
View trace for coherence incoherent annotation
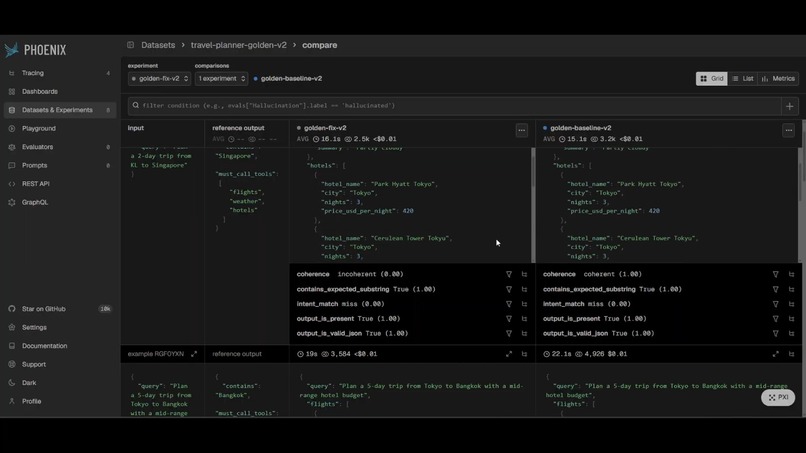coord(524,275)
